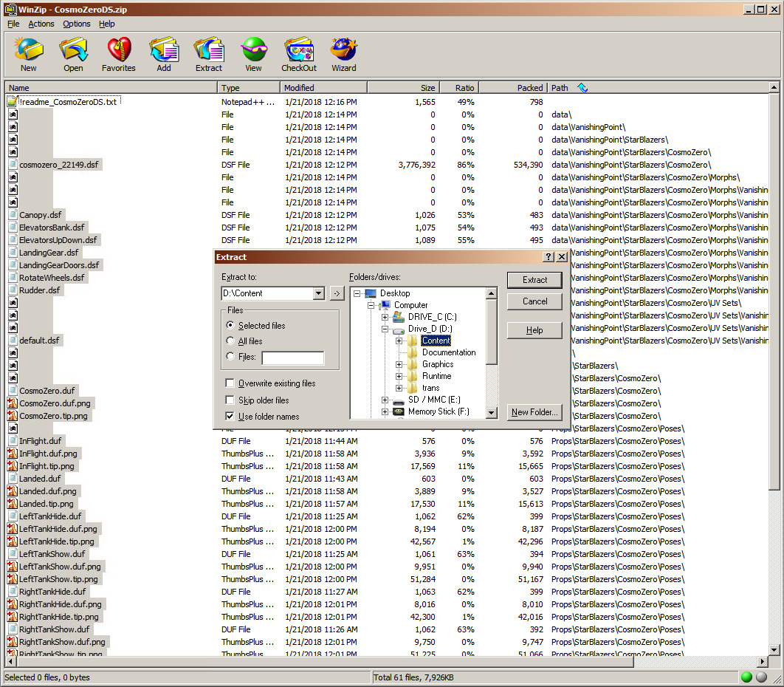
Task: Open the 'Extract to' path dropdown
Action: point(318,293)
